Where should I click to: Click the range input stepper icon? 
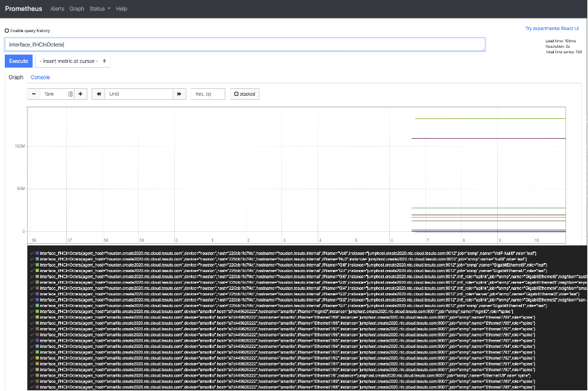[70, 94]
